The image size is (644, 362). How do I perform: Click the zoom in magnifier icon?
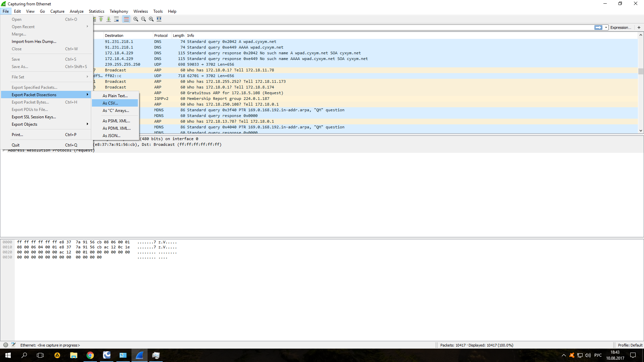136,19
